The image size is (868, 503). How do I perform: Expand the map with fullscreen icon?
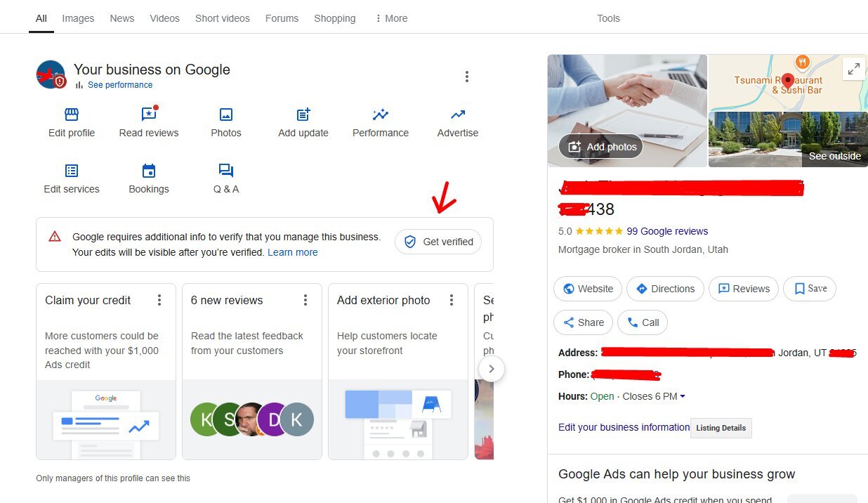pyautogui.click(x=854, y=69)
